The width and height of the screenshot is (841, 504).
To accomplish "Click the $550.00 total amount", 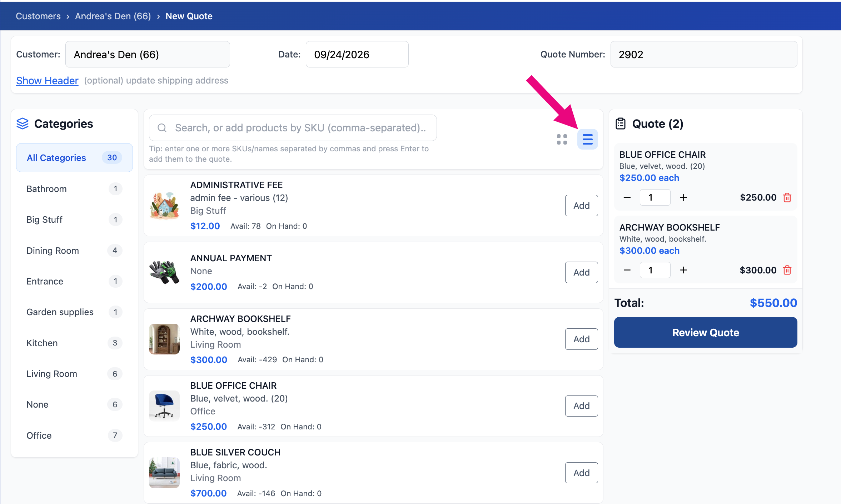I will (773, 303).
